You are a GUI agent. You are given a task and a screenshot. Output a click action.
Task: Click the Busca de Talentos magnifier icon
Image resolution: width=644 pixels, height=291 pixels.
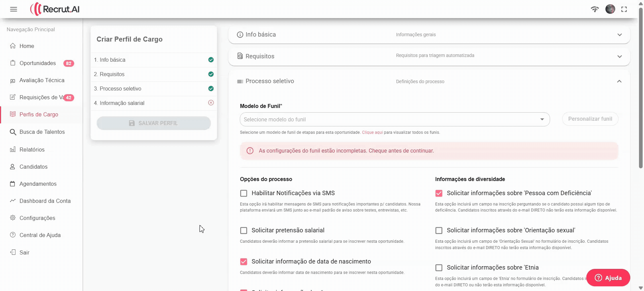tap(13, 132)
